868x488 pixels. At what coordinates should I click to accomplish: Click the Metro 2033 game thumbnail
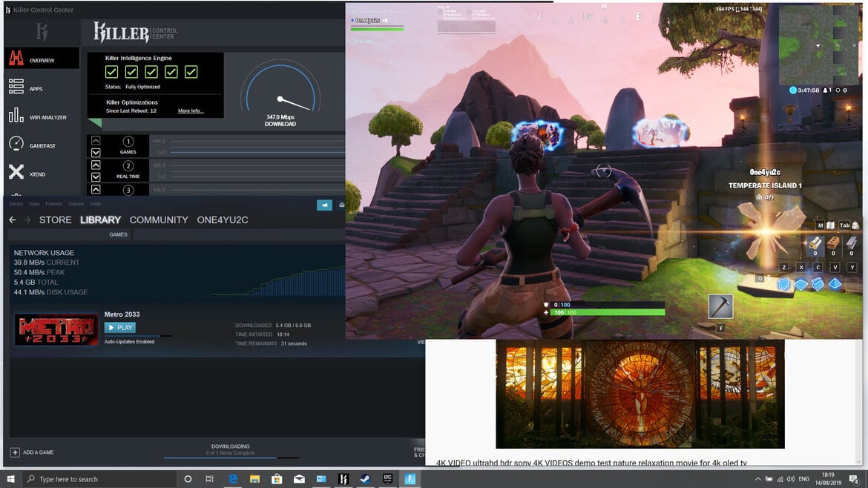coord(56,330)
